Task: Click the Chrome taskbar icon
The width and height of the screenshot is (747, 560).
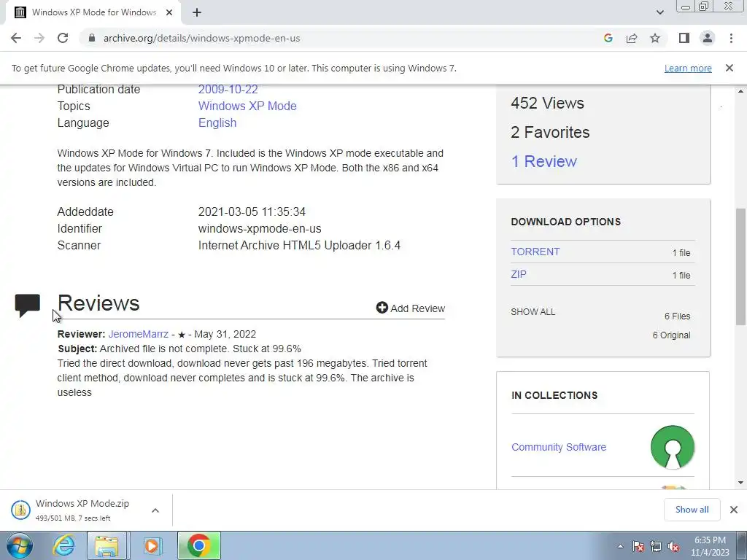Action: (x=199, y=545)
